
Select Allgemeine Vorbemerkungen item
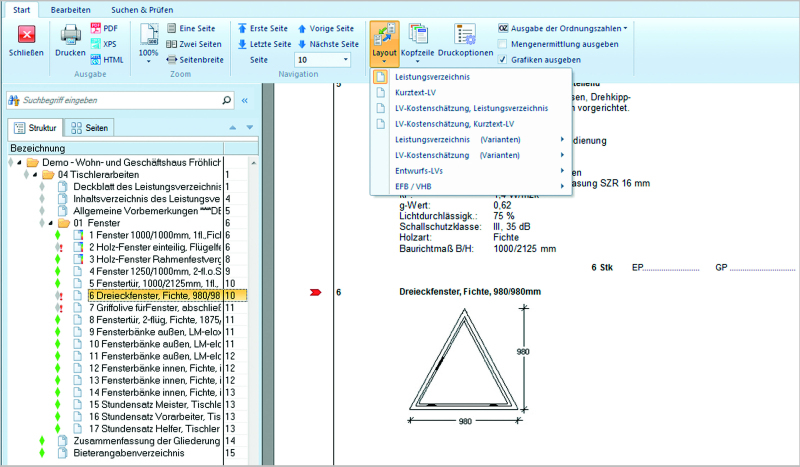click(x=147, y=211)
